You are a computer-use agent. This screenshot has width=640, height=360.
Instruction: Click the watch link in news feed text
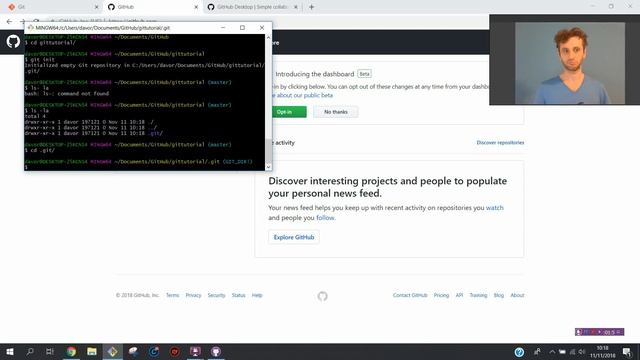[x=494, y=208]
